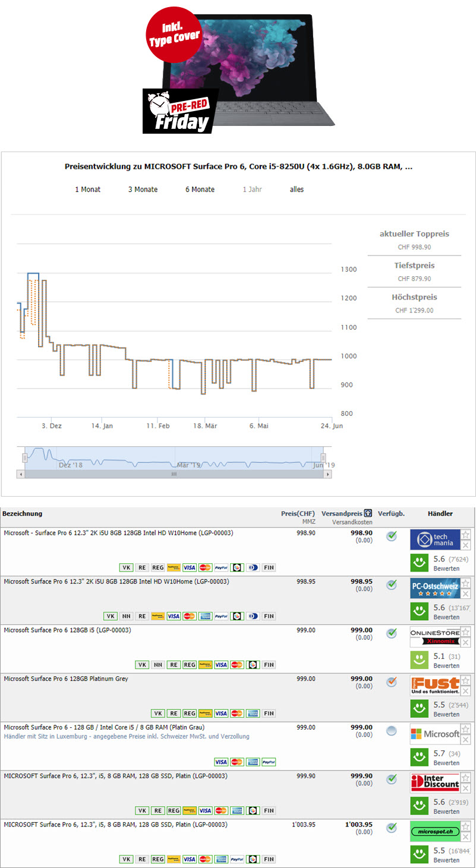
Task: Click the techmania shop logo
Action: click(434, 539)
